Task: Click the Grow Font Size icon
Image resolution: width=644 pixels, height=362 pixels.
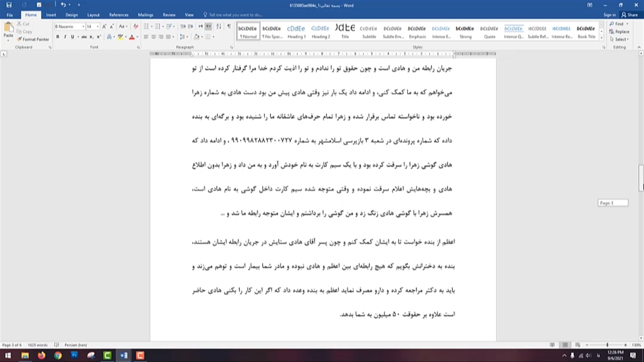Action: pos(104,26)
